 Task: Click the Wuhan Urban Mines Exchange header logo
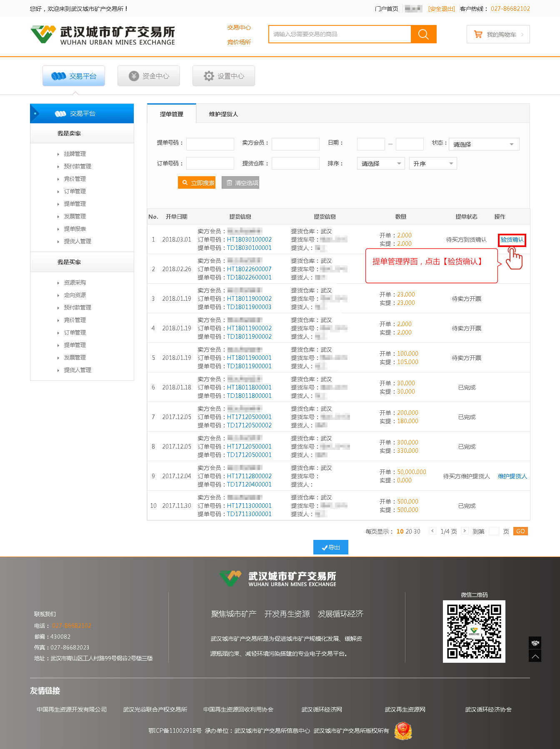tap(103, 35)
